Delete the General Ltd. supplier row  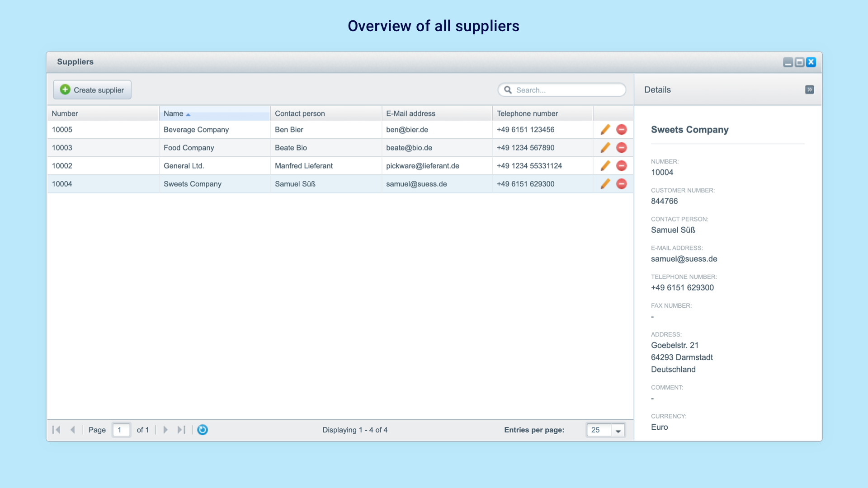(x=622, y=166)
